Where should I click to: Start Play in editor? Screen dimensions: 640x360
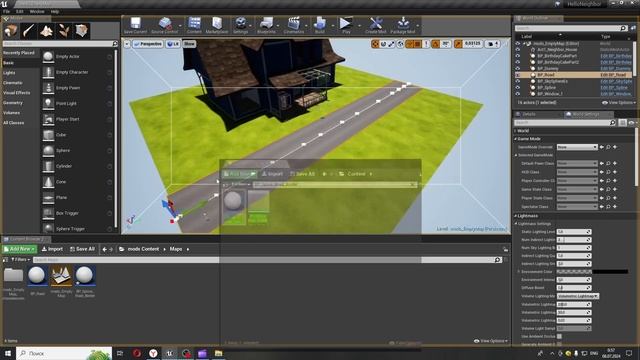tap(346, 23)
